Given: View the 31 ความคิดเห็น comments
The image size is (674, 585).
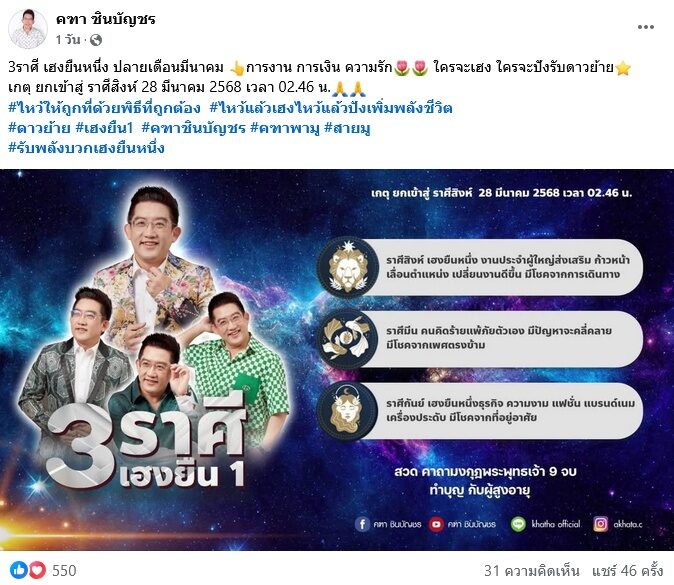Looking at the screenshot, I should tap(532, 571).
